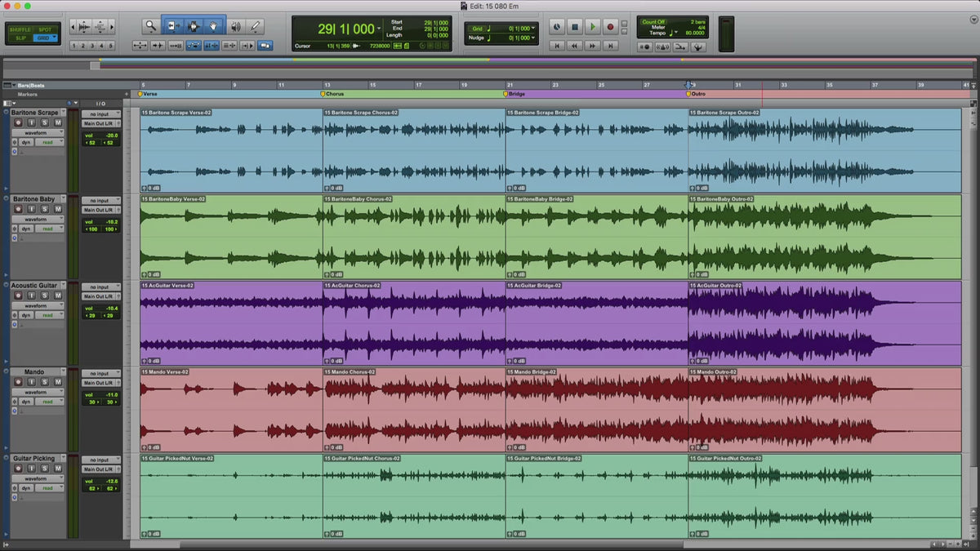Viewport: 980px width, 551px height.
Task: Activate the Scrubber speaker tool
Action: [x=235, y=26]
